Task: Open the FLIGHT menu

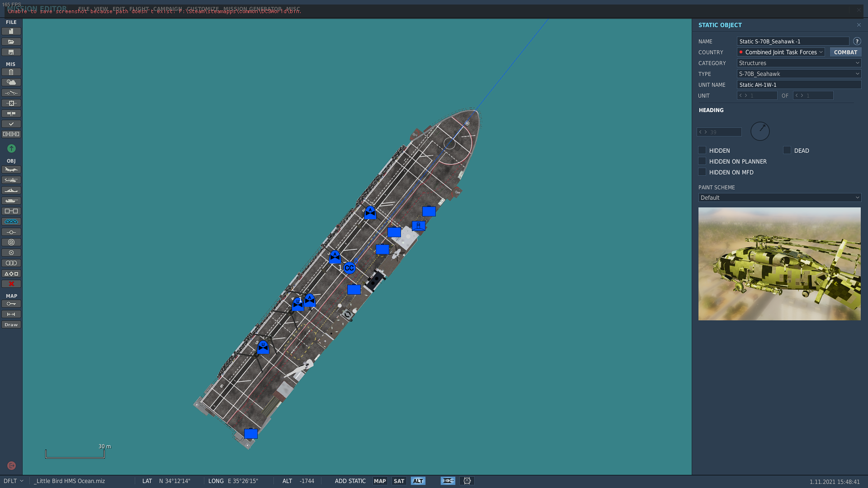Action: coord(139,9)
